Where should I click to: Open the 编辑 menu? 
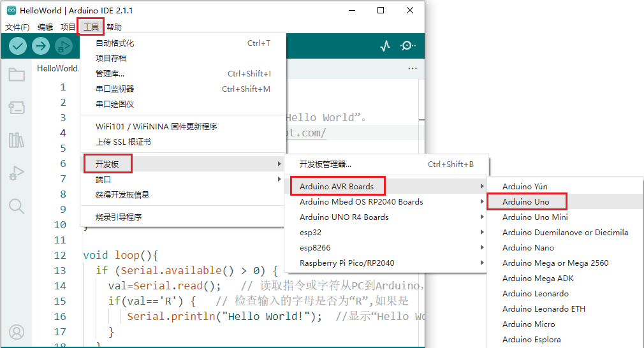(x=45, y=27)
